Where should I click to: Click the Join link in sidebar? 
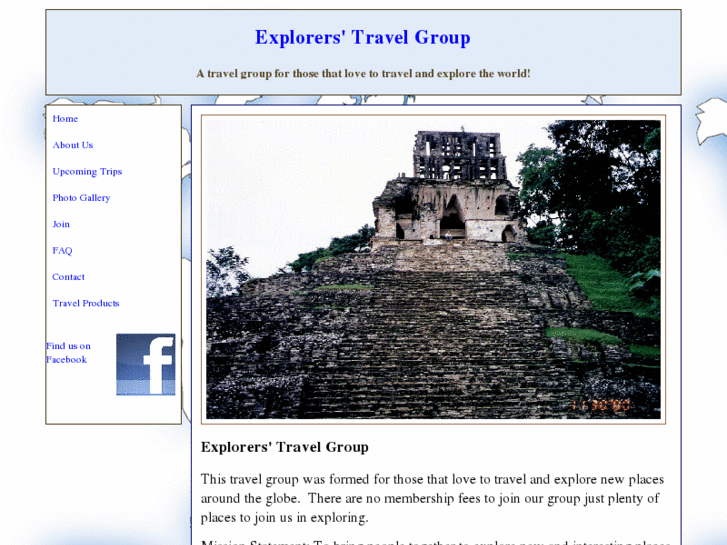coord(61,224)
